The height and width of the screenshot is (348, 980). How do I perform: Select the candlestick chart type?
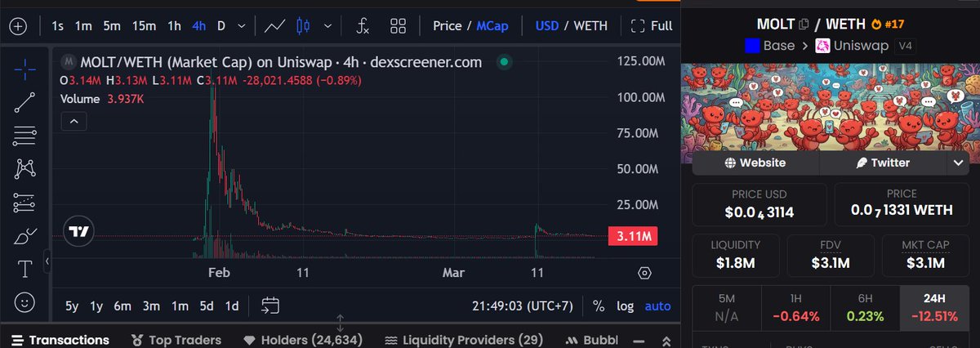[303, 26]
